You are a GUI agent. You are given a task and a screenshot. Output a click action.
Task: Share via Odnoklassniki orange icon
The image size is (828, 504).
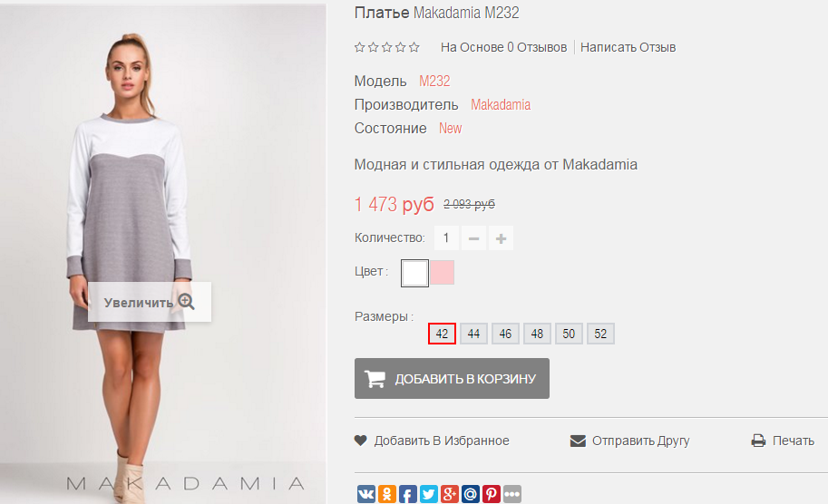[x=387, y=494]
